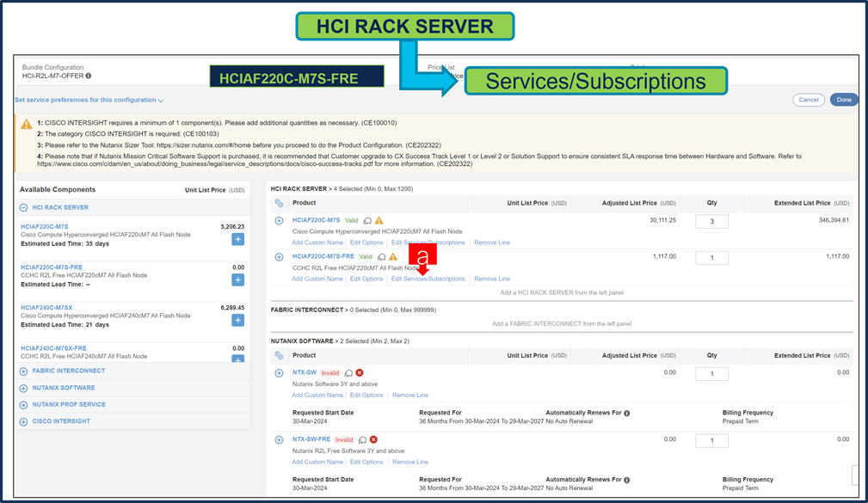Click Add Custom Name for HCIAF220C-M7S

pos(317,242)
